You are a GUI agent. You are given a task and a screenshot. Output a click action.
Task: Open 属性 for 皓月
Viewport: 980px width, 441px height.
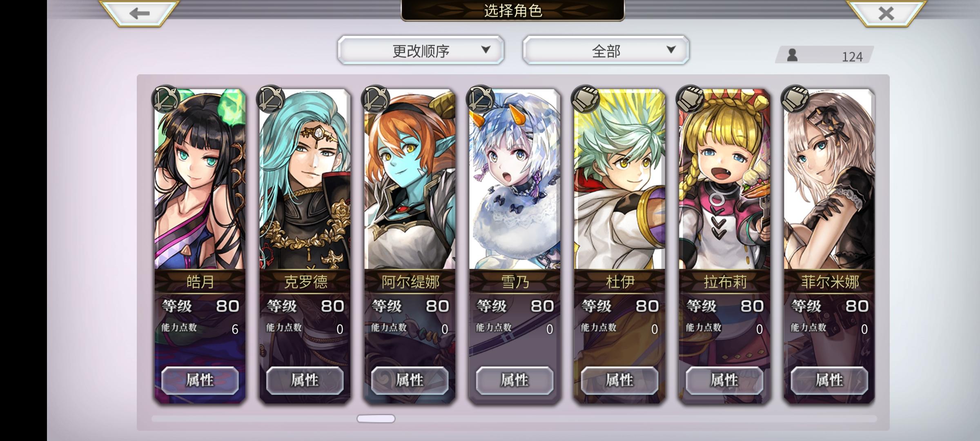click(x=200, y=380)
